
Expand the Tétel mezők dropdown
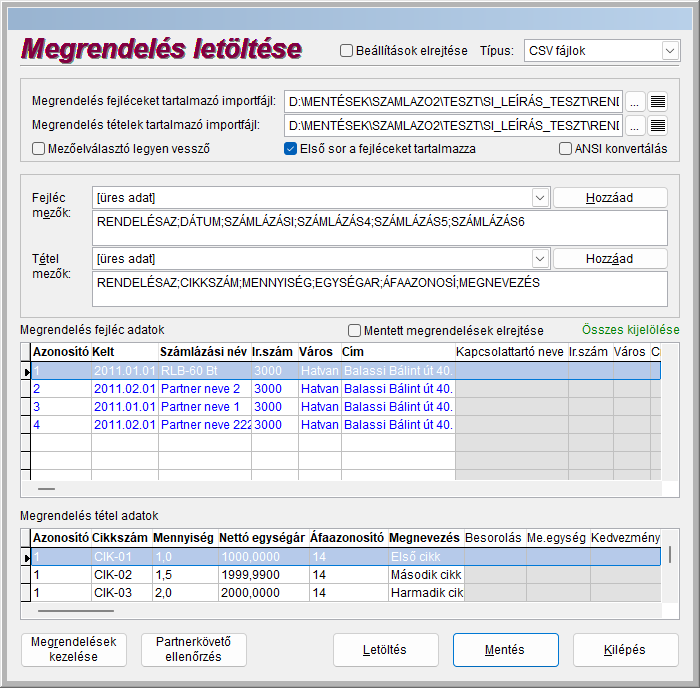(540, 259)
